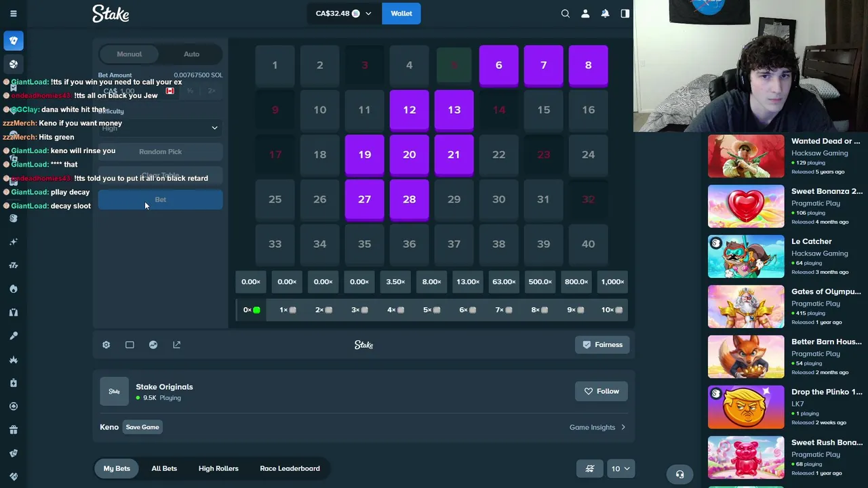Viewport: 868px width, 488px height.
Task: Open the playing cards icon below the gift
Action: (14, 453)
